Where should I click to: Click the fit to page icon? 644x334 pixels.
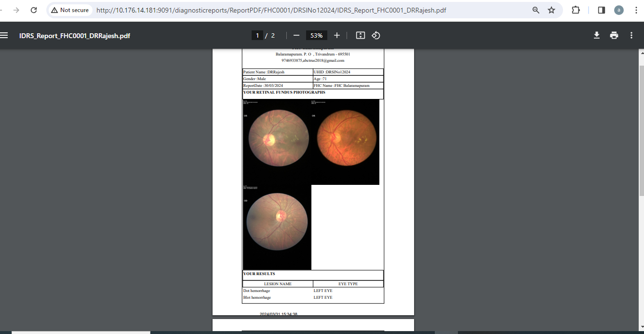(361, 35)
